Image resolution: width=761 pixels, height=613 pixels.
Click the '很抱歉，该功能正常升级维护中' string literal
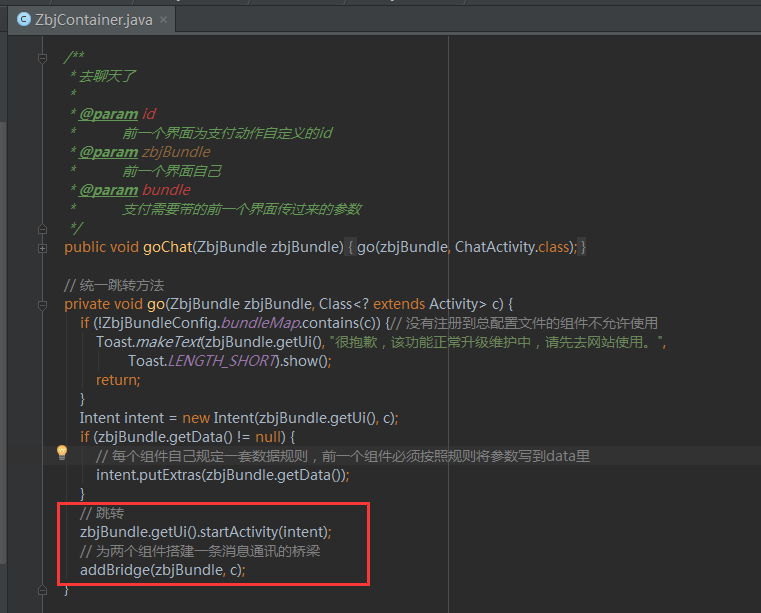coord(498,342)
